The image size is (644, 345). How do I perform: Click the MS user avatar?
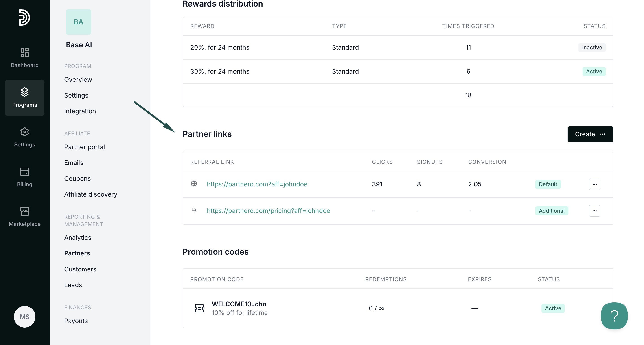24,317
